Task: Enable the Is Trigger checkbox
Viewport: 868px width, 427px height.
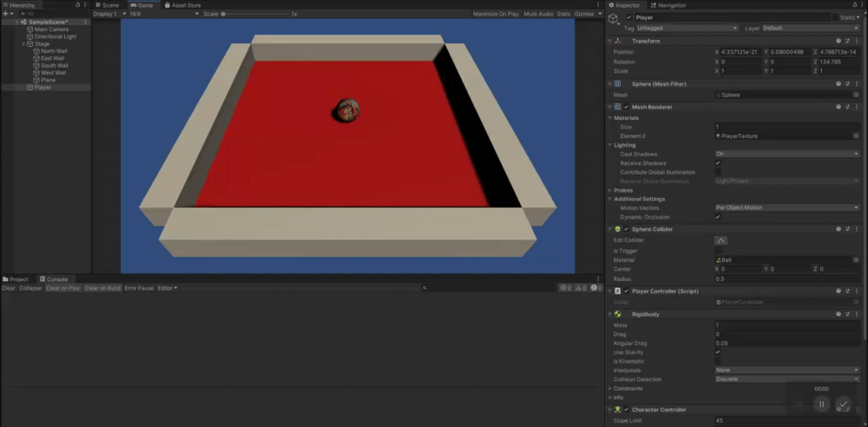Action: coord(718,251)
